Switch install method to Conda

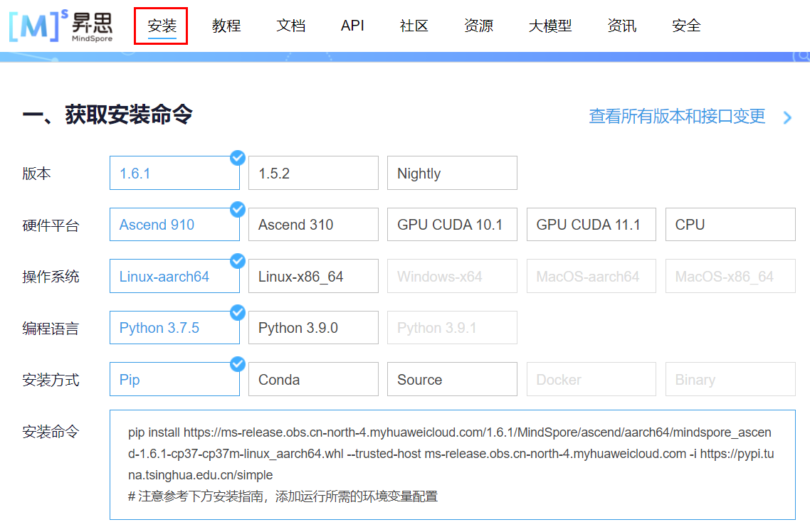pyautogui.click(x=313, y=379)
